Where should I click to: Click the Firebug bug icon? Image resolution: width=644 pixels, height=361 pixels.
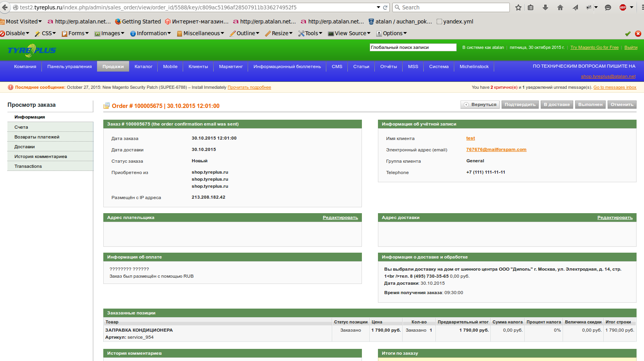pos(589,7)
